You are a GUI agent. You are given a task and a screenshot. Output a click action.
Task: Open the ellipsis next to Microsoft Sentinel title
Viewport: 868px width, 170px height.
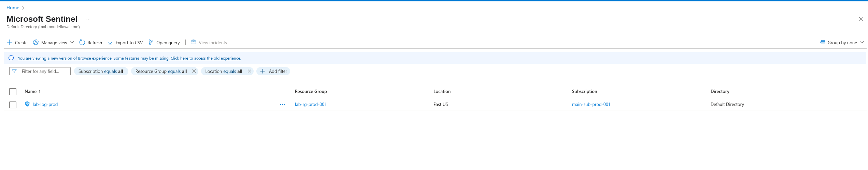(88, 19)
